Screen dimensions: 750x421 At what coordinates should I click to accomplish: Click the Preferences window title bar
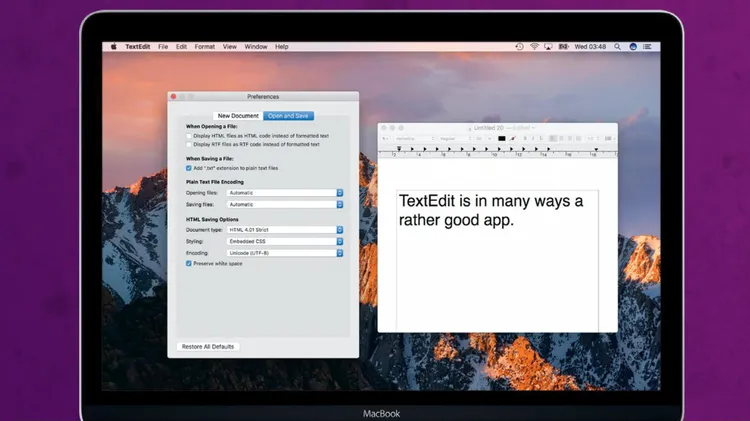[x=263, y=97]
